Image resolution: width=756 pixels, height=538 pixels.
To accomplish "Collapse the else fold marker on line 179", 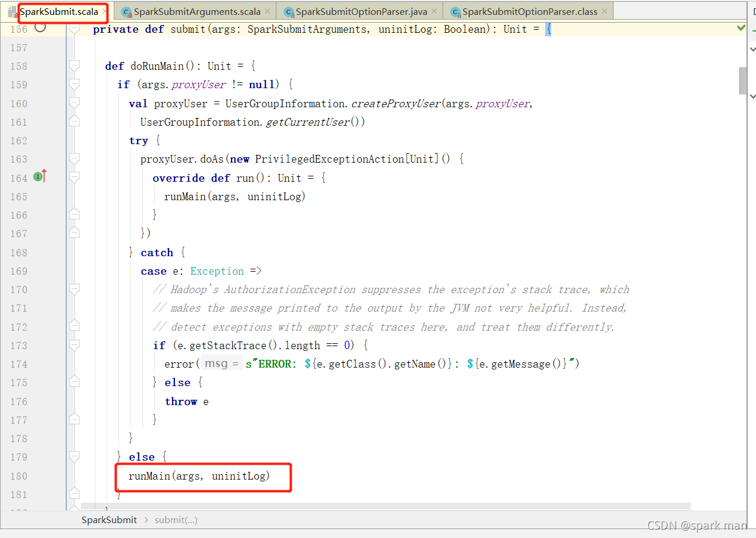I will coord(74,456).
